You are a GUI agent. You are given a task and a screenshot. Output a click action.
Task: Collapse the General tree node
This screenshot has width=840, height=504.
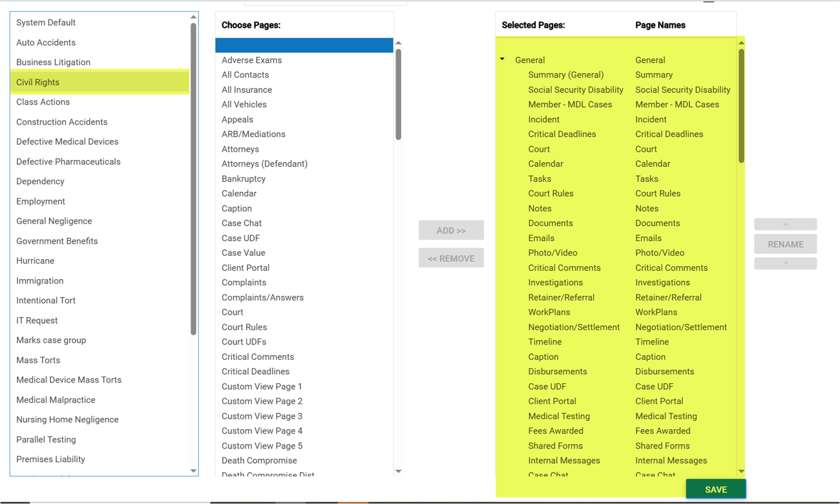[x=503, y=59]
